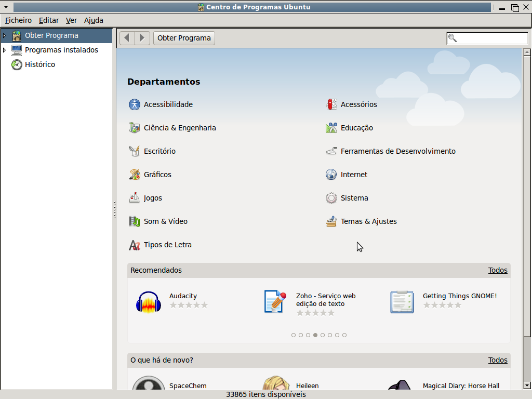Image resolution: width=532 pixels, height=399 pixels.
Task: Click the Tipos de Letra font icon
Action: point(135,245)
